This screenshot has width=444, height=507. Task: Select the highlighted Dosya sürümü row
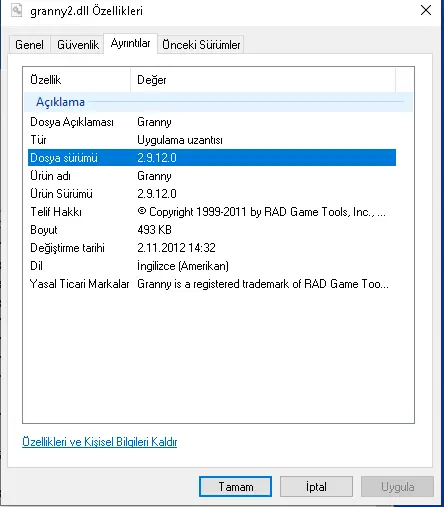coord(212,158)
